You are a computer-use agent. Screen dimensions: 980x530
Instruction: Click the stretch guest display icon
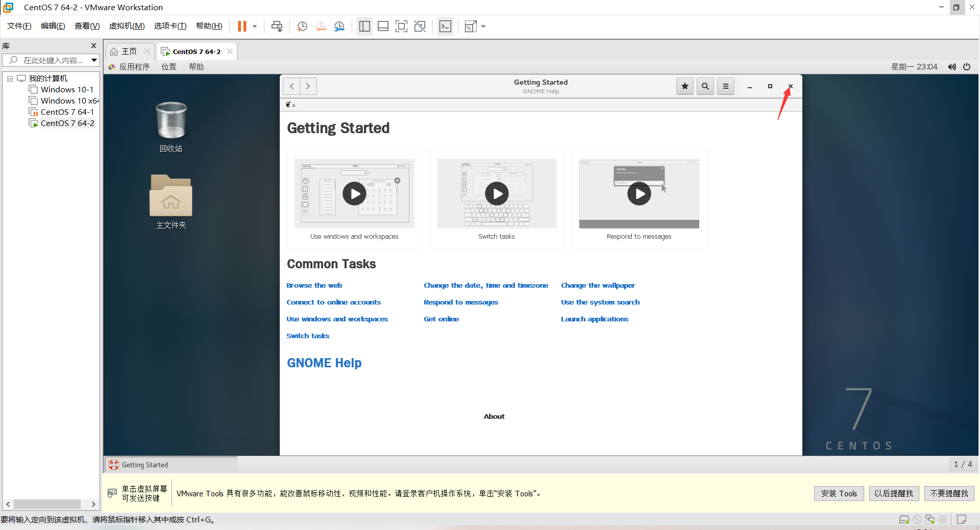point(471,27)
